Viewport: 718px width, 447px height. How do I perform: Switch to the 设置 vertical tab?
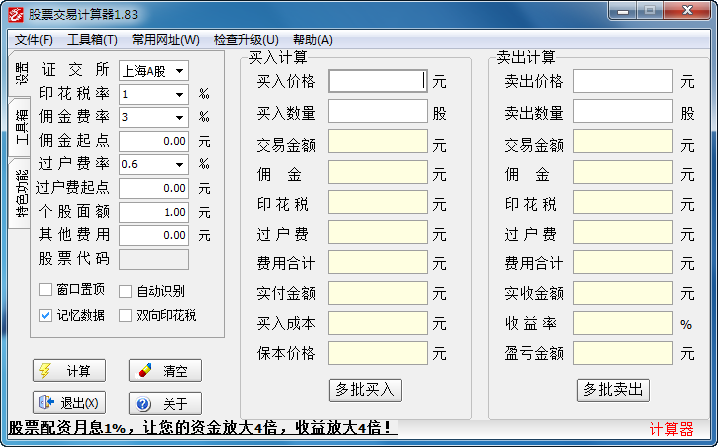click(20, 74)
